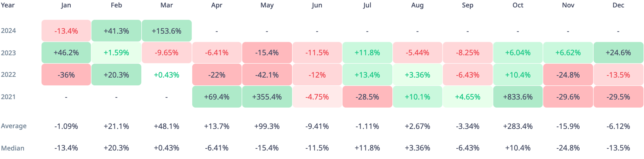Viewport: 644px width, 159px height.
Task: Select the November median value -24.8%
Action: click(x=568, y=148)
